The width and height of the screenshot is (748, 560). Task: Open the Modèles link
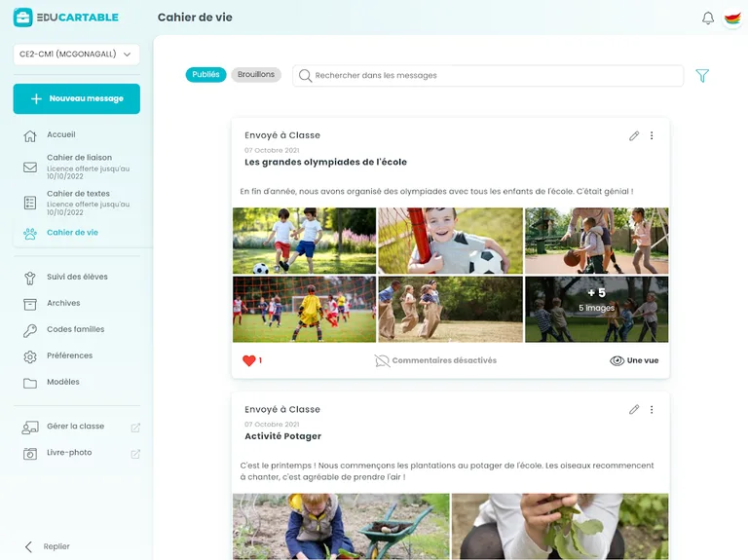[63, 382]
